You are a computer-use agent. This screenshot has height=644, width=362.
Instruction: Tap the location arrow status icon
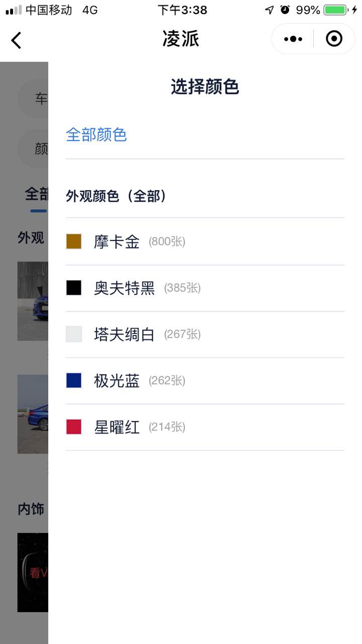269,10
